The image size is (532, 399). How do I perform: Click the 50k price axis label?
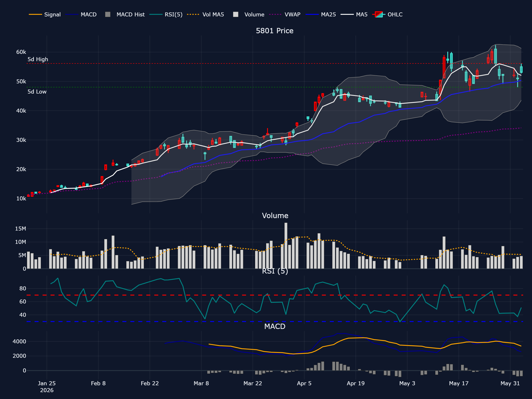click(21, 82)
